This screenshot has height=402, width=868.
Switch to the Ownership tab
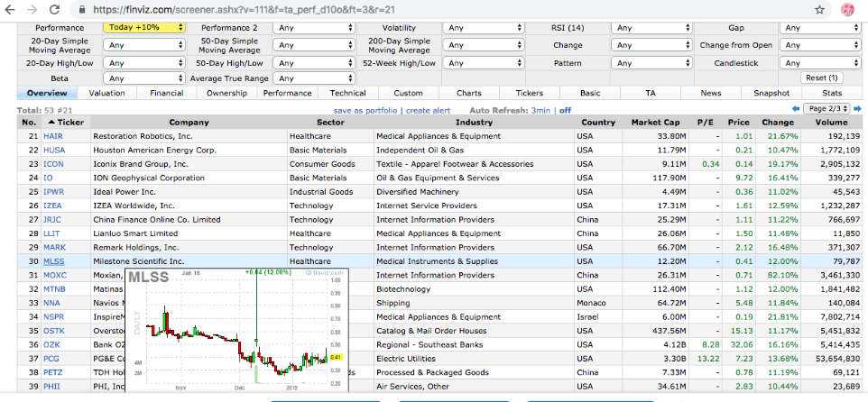coord(227,93)
